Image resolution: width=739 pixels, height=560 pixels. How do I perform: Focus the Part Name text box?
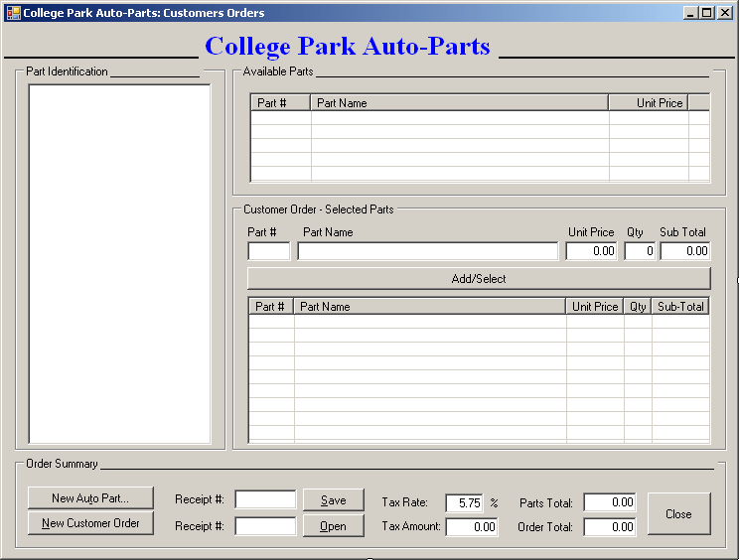(428, 251)
